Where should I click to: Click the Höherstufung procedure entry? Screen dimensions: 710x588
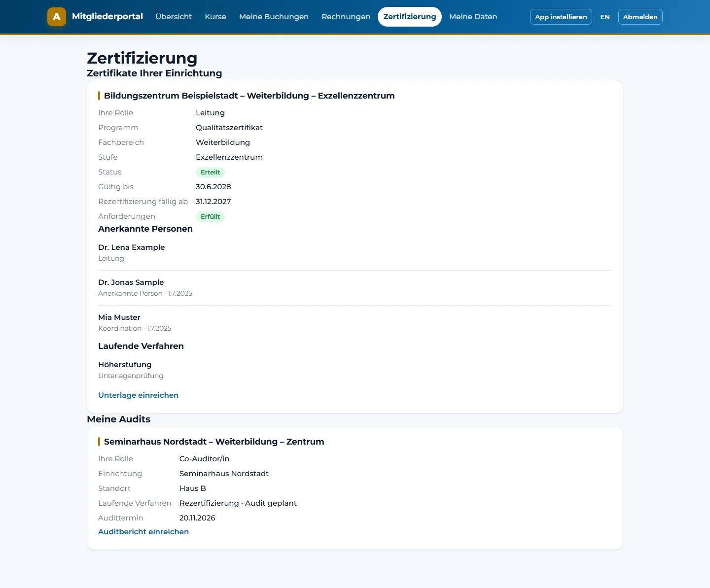click(125, 365)
